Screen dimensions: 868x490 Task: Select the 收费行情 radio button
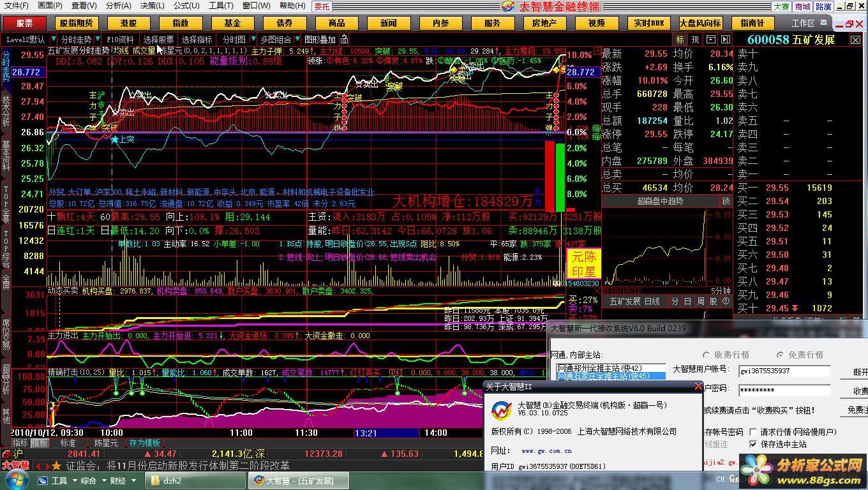click(706, 355)
